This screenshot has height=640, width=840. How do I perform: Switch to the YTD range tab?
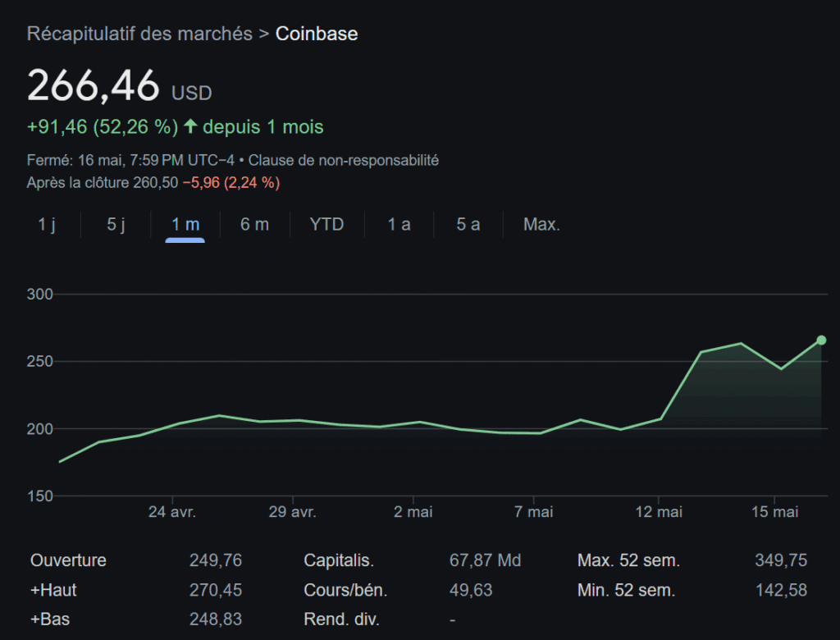coord(326,224)
